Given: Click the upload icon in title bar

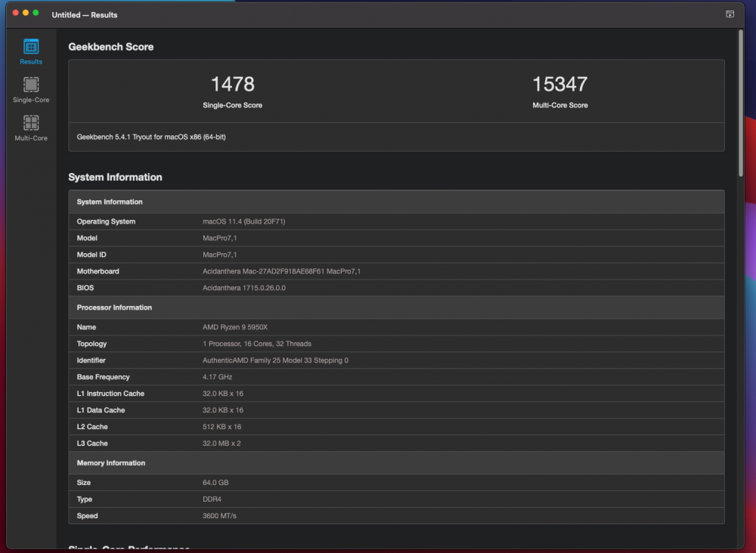Looking at the screenshot, I should tap(730, 14).
